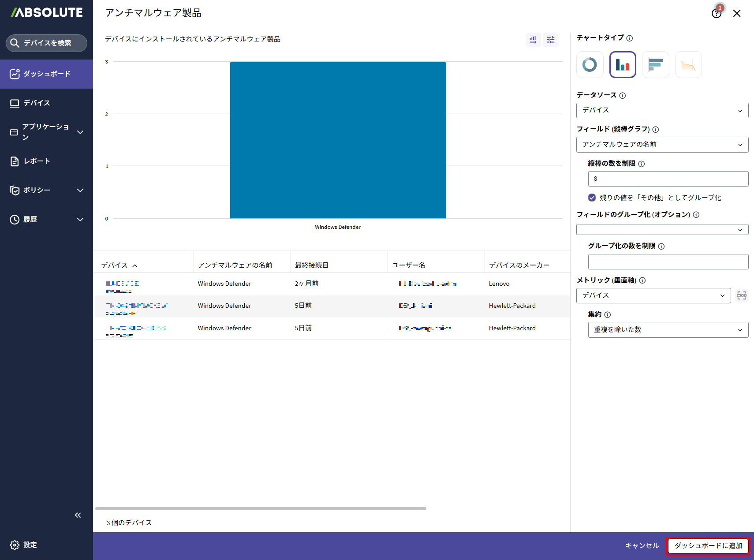The image size is (754, 560).
Task: Click last Hewlett-Packard row device link
Action: (x=136, y=331)
